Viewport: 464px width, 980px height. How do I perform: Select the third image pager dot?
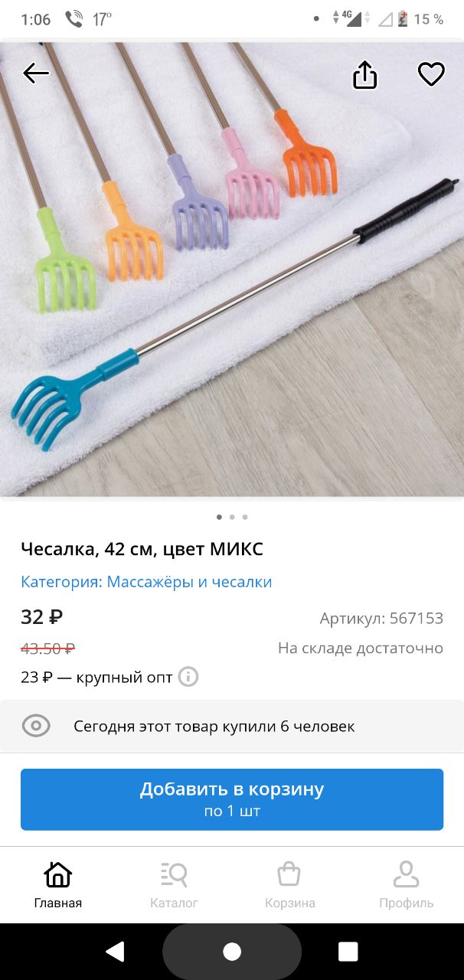point(245,517)
